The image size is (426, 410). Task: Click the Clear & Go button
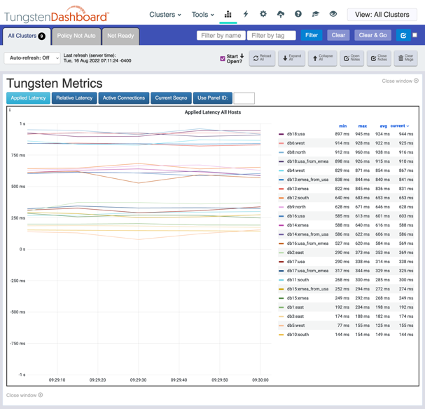(x=373, y=35)
